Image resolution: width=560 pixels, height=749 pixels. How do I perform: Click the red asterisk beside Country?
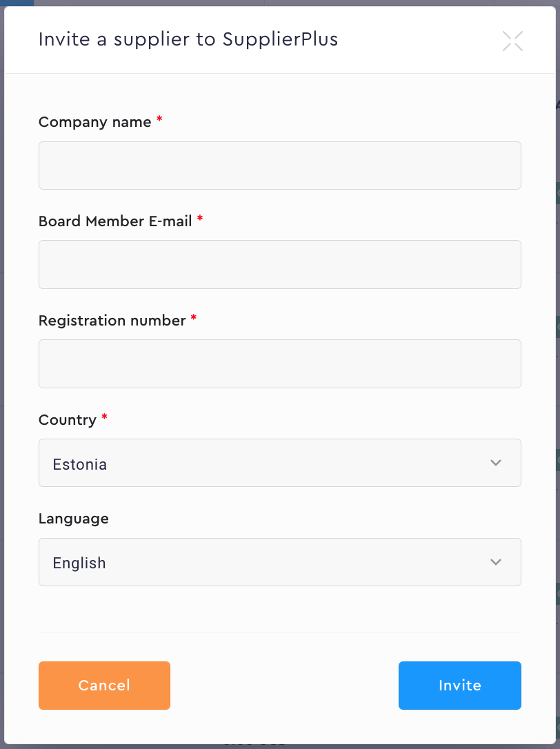104,418
